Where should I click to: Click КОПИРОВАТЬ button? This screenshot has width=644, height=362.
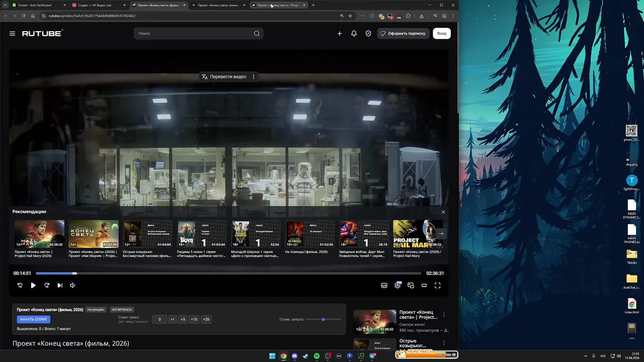122,310
